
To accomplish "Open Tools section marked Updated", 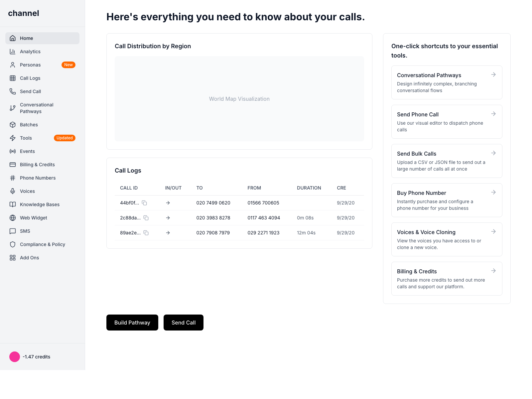I will pyautogui.click(x=26, y=138).
